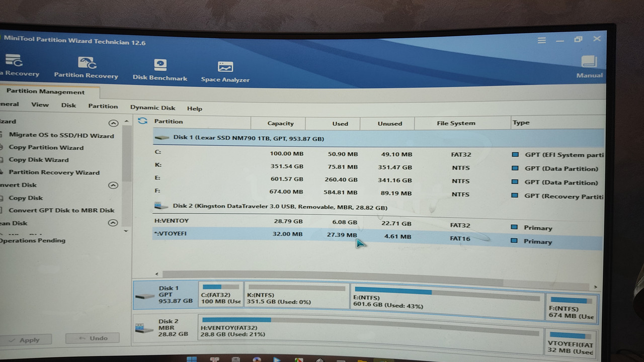The width and height of the screenshot is (644, 362).
Task: Click 351.54 GB capacity cell
Action: 287,166
